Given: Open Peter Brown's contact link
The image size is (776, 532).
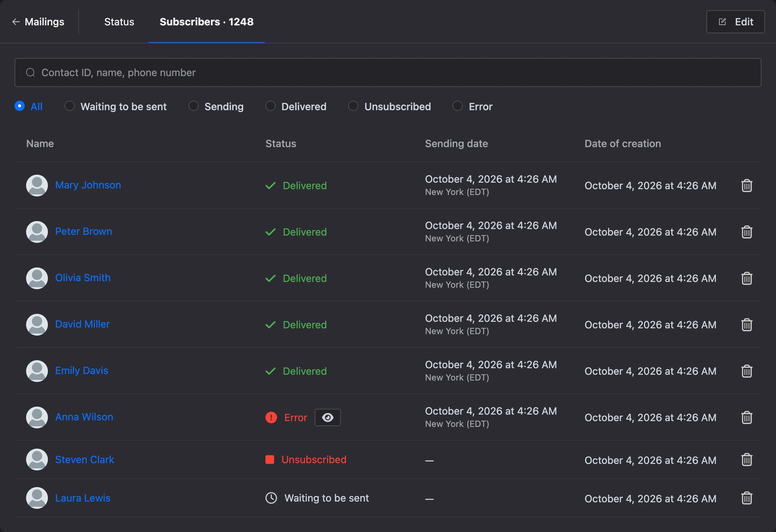Looking at the screenshot, I should (83, 231).
